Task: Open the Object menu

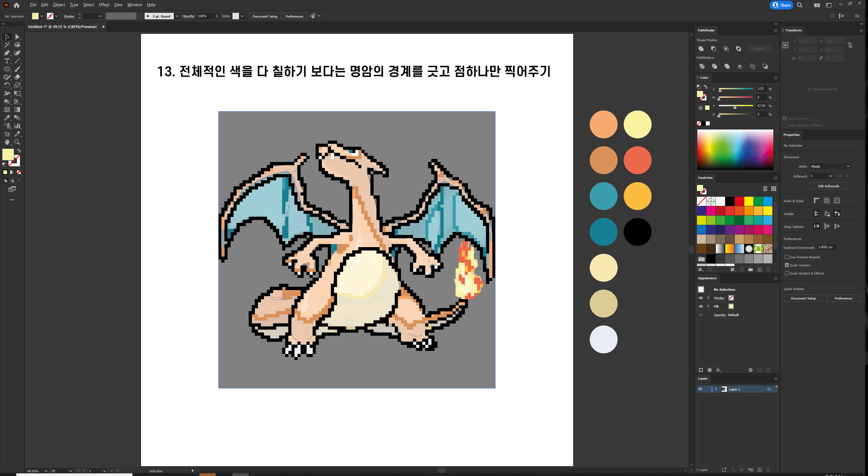Action: (x=59, y=5)
